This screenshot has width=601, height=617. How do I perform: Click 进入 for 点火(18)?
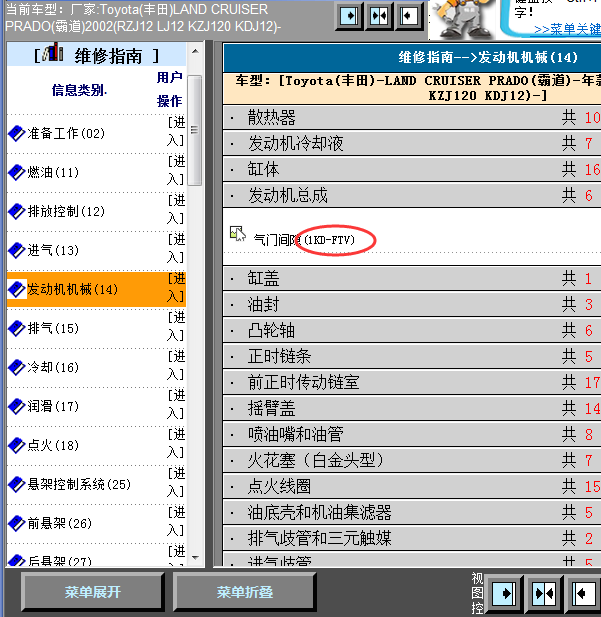point(176,443)
